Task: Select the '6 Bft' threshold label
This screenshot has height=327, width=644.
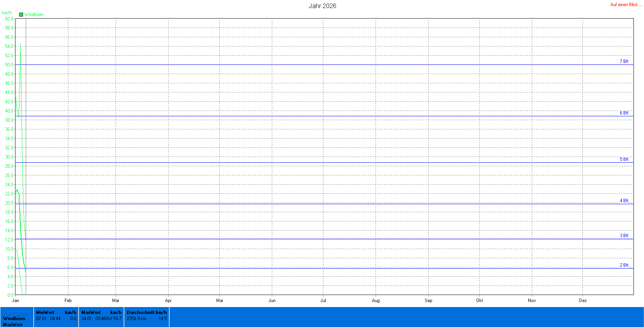Action: click(624, 113)
